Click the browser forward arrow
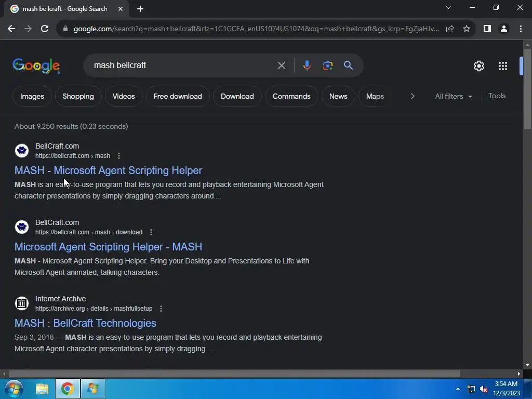The height and width of the screenshot is (399, 532). click(x=28, y=29)
